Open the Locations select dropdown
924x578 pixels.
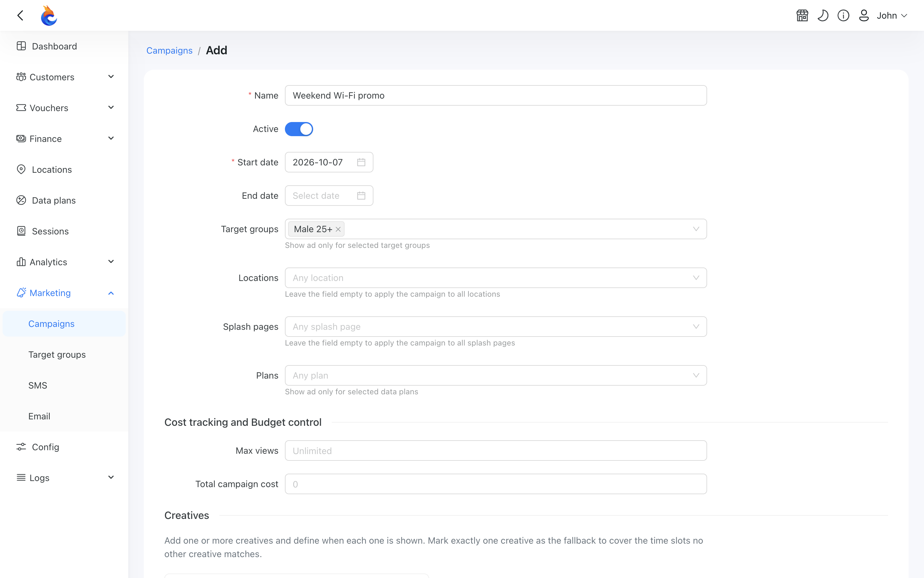click(496, 278)
